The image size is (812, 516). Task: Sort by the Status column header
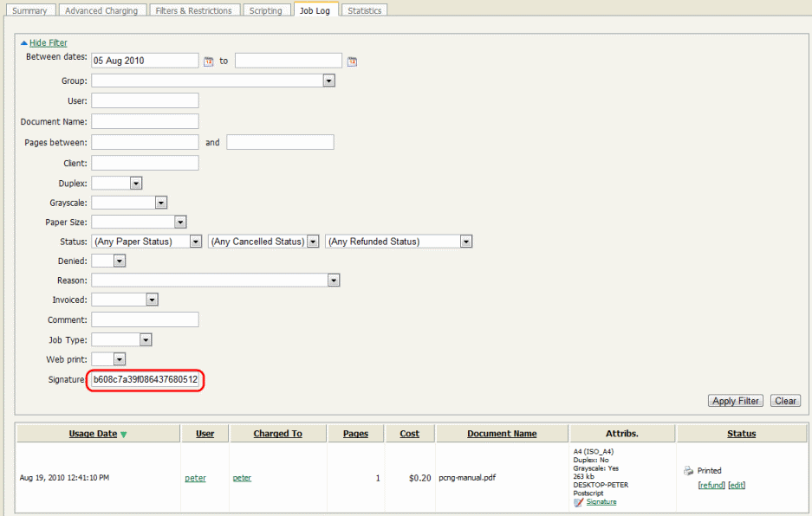click(742, 434)
